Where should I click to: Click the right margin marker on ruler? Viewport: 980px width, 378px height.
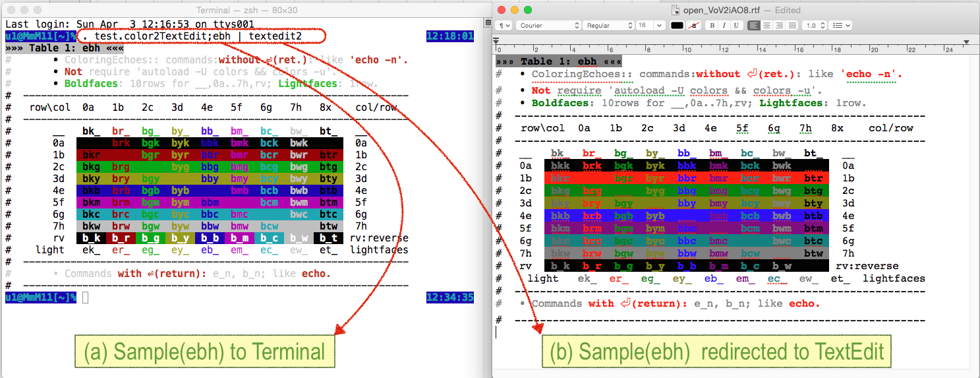click(966, 42)
